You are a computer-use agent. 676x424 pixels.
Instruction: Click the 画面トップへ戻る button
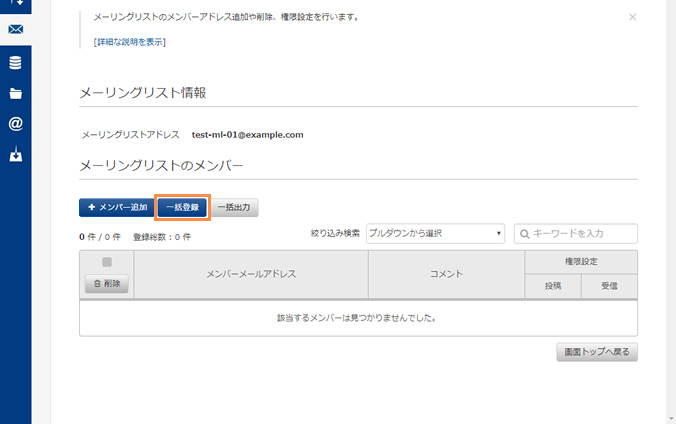pos(597,352)
